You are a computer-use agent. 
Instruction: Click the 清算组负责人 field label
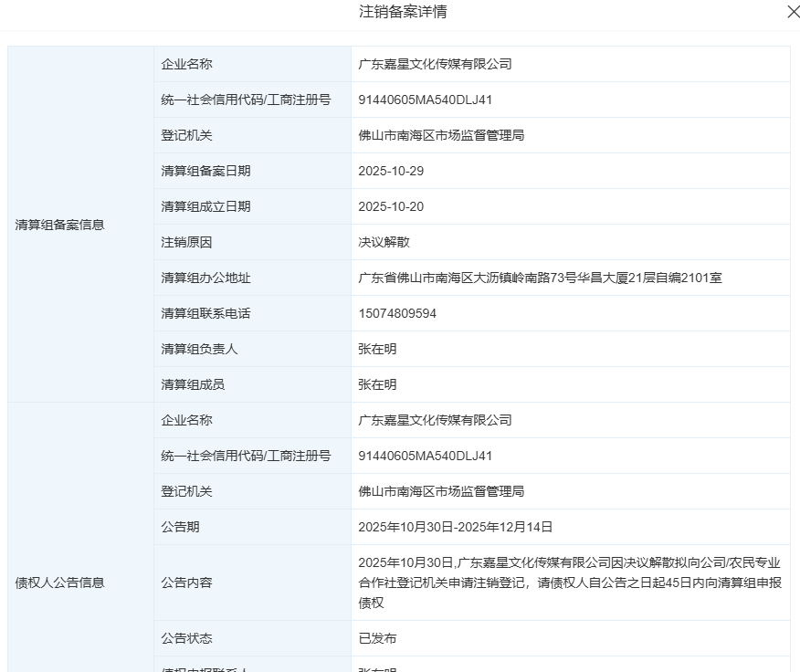click(199, 349)
